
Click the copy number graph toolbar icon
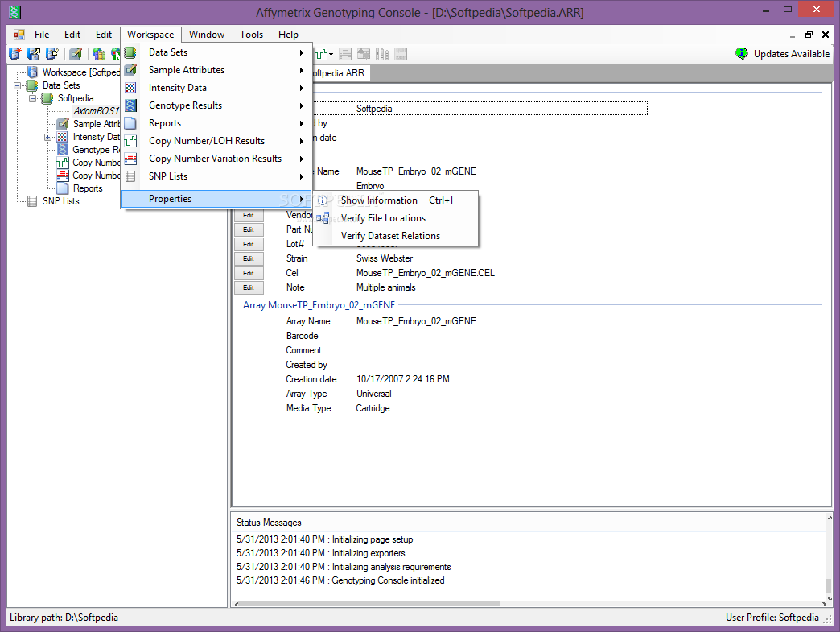pyautogui.click(x=321, y=54)
